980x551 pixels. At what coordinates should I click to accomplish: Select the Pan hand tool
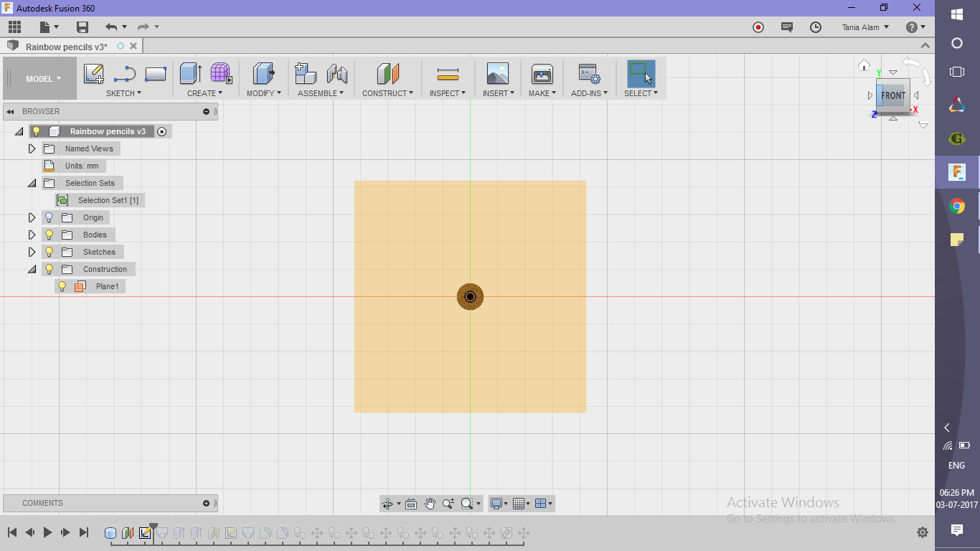pyautogui.click(x=430, y=504)
